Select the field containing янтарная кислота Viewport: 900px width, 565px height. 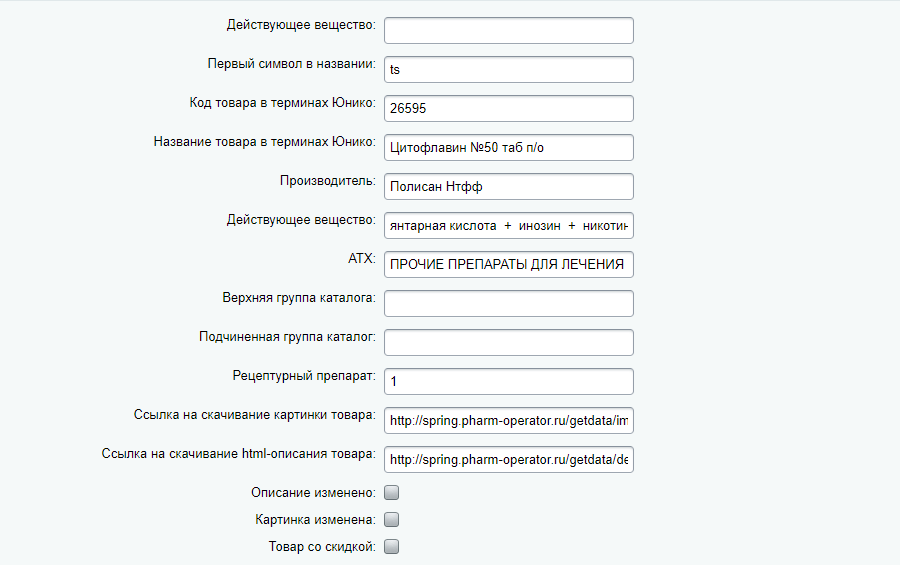click(x=509, y=226)
